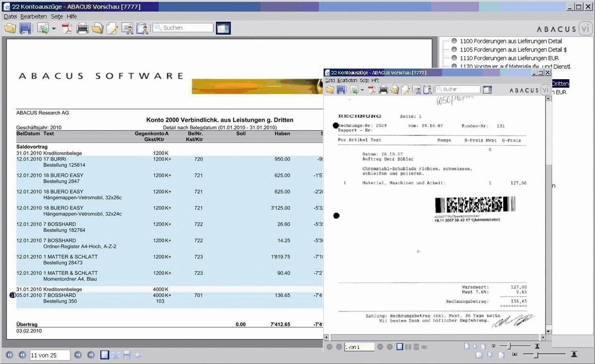Export invoice to PDF in invoice window
This screenshot has height=364, width=595.
point(371,90)
